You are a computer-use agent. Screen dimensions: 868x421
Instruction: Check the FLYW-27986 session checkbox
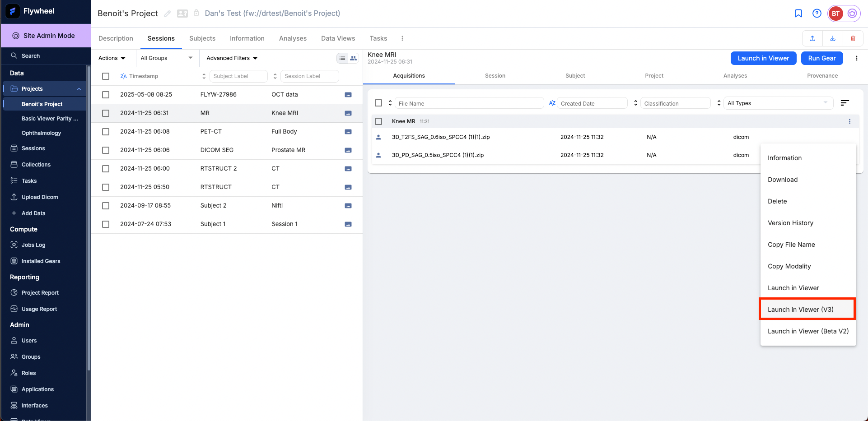(106, 95)
